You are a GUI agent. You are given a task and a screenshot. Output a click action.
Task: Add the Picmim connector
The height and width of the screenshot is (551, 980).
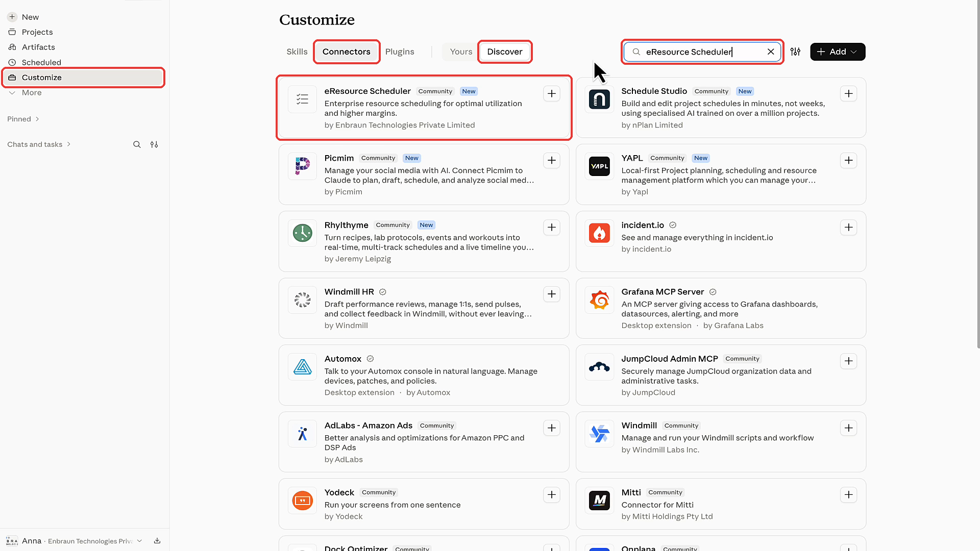552,161
